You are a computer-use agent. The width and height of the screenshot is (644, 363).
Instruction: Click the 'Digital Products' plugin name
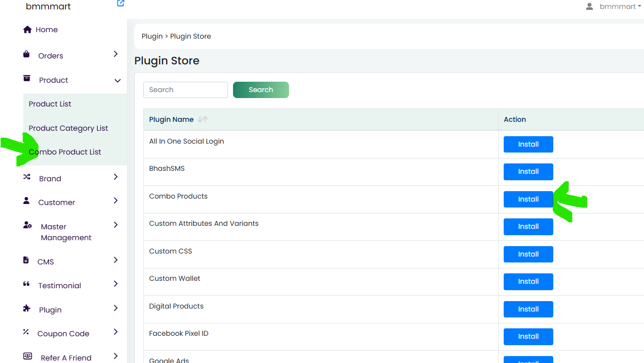[x=176, y=306]
